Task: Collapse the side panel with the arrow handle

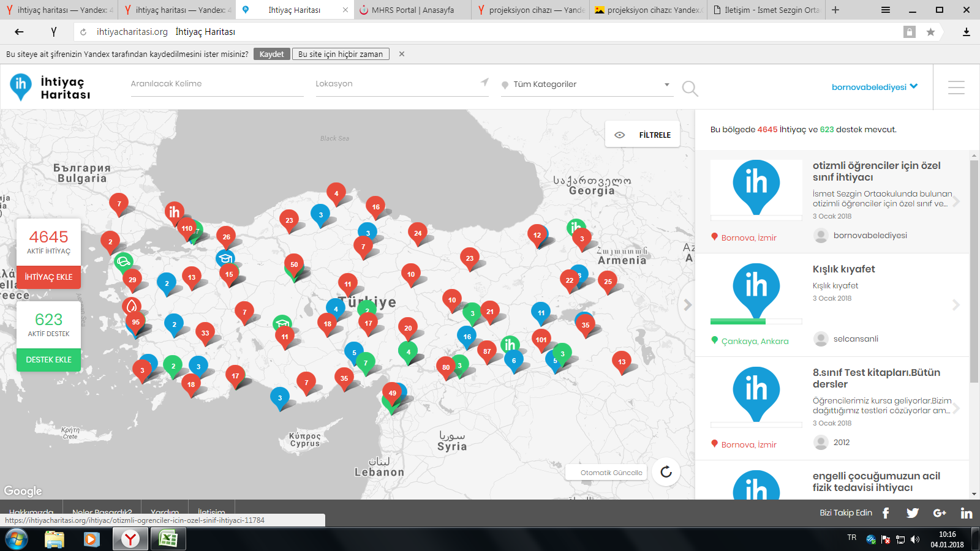Action: pos(687,305)
